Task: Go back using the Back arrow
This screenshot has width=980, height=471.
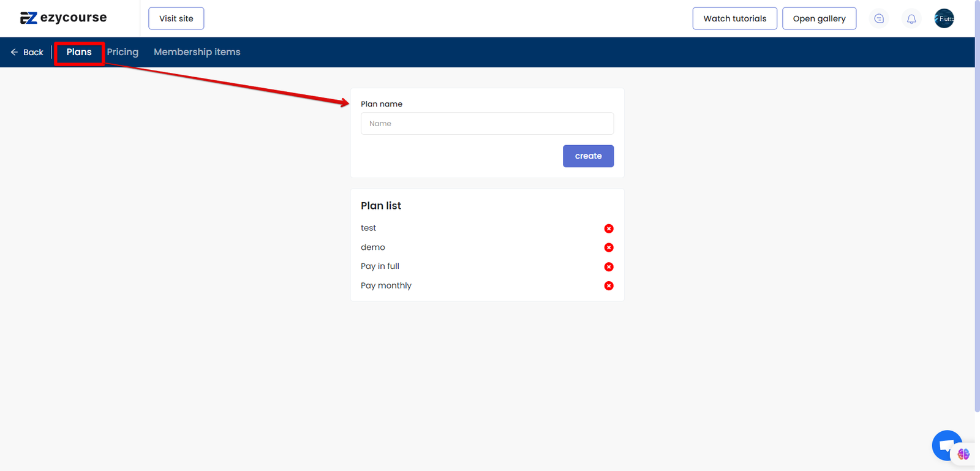Action: coord(27,52)
